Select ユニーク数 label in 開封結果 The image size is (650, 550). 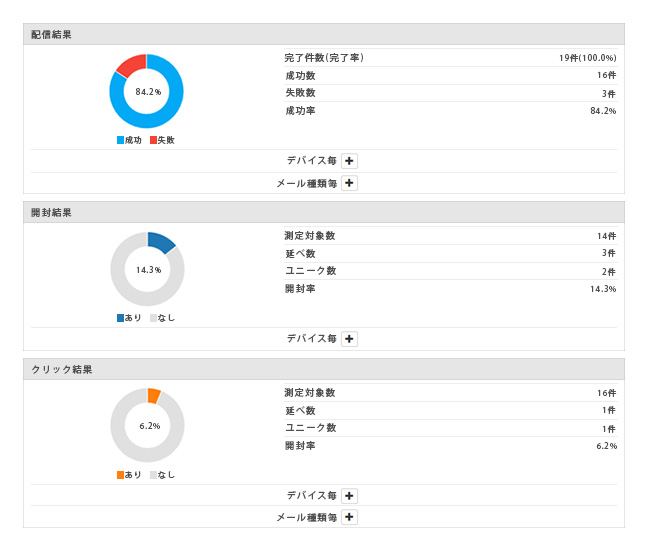[310, 271]
